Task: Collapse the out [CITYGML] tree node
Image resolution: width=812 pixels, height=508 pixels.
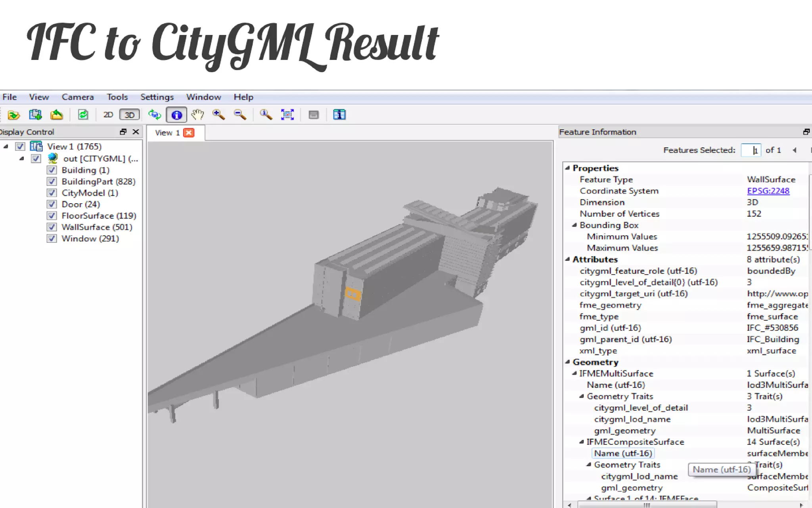Action: (x=22, y=158)
